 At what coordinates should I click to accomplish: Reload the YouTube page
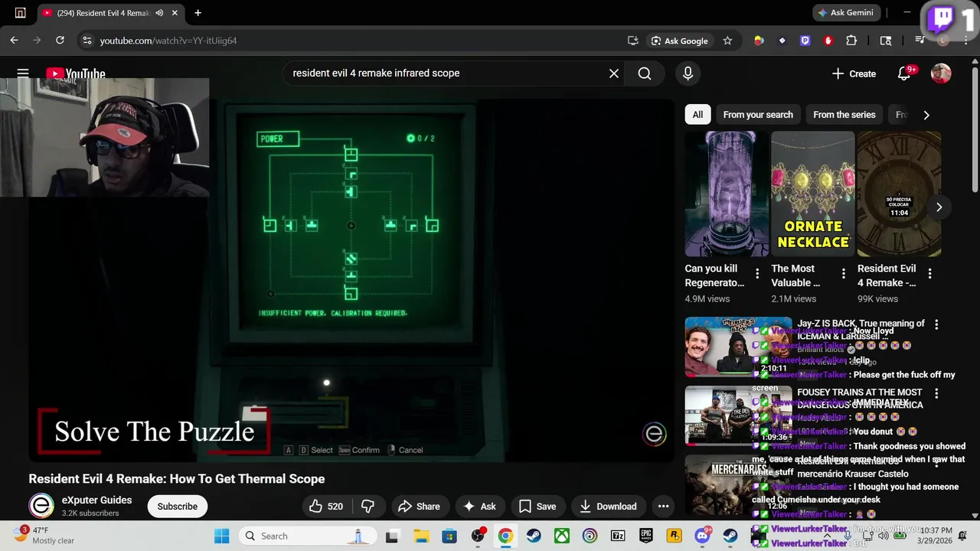pos(60,41)
